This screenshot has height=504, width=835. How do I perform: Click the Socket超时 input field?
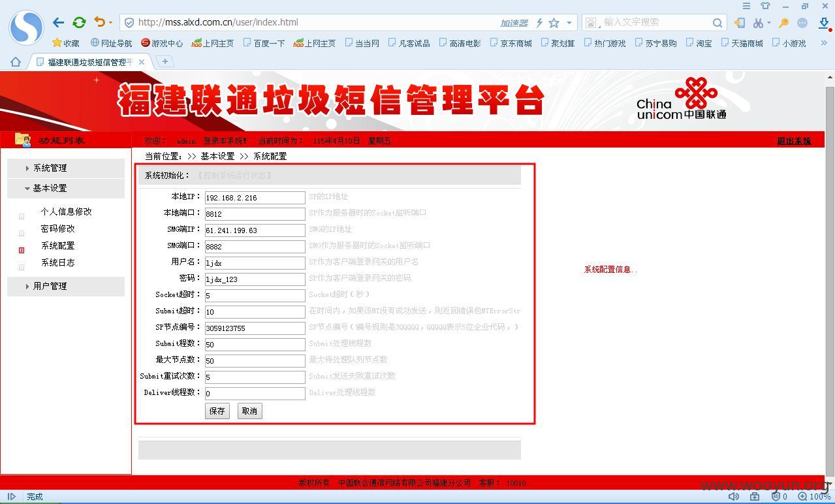pyautogui.click(x=255, y=295)
